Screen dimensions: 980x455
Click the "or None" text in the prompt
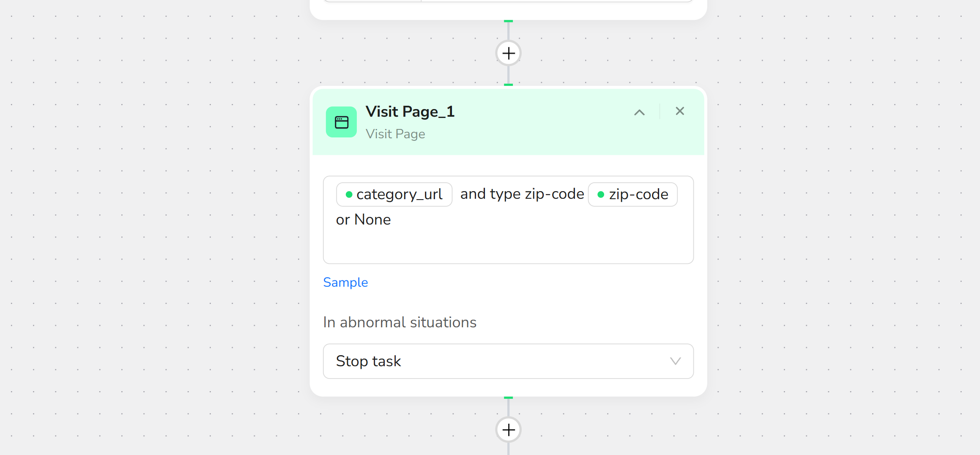point(363,220)
